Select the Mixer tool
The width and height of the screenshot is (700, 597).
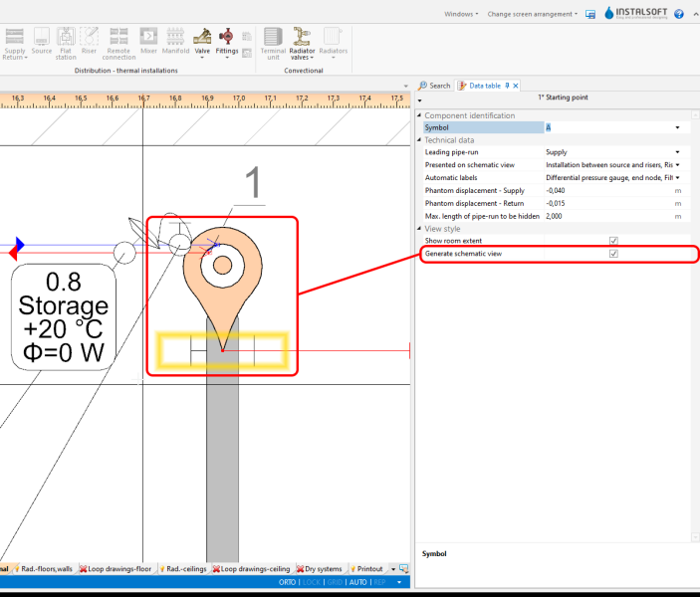pos(148,41)
